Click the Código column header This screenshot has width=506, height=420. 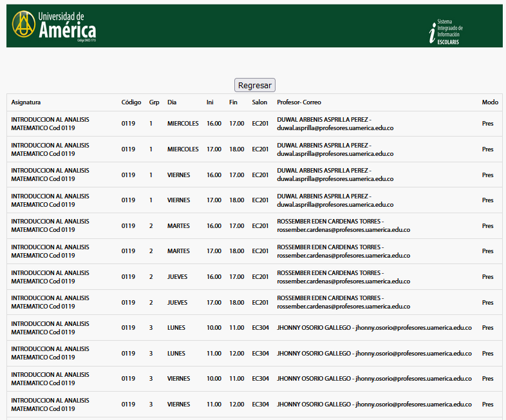coord(131,102)
